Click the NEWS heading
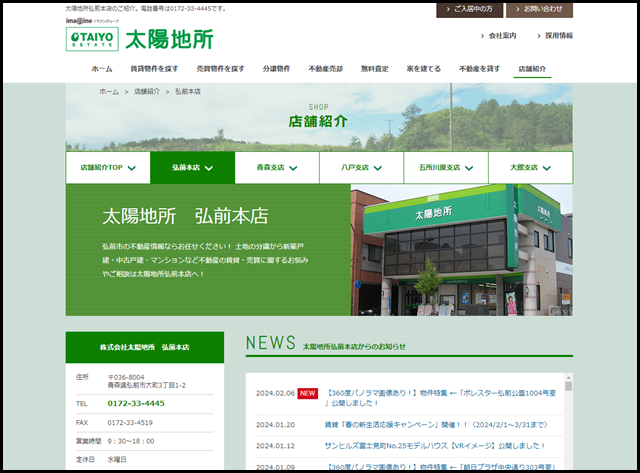The image size is (640, 473). click(271, 342)
